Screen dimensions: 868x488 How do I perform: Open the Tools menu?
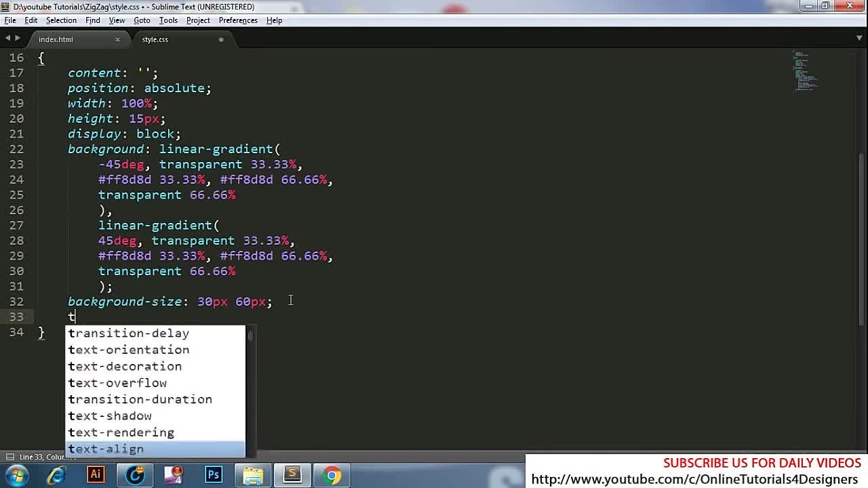[x=168, y=20]
